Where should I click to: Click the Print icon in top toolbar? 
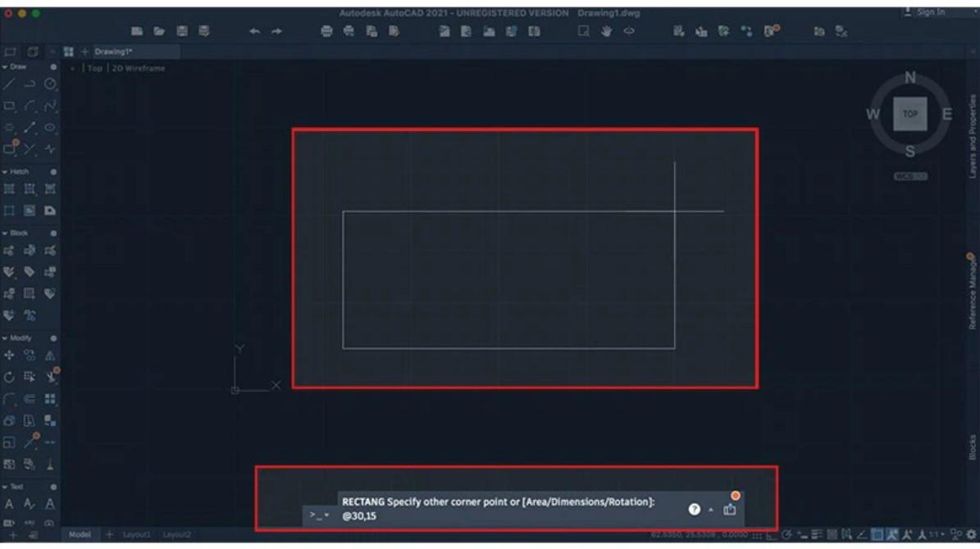pos(326,31)
